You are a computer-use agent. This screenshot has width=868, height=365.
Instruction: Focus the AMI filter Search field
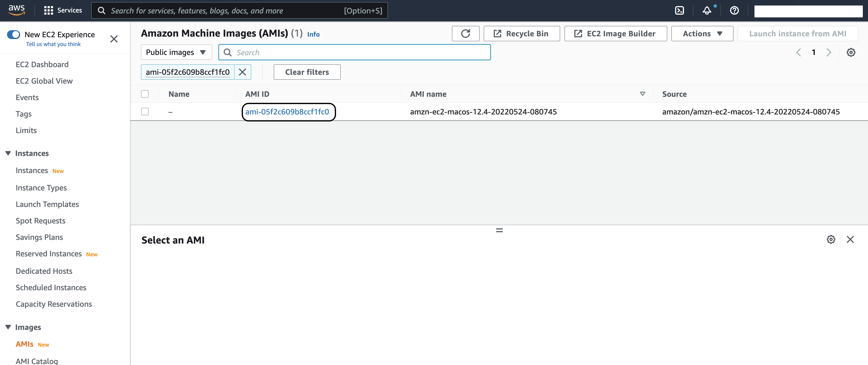tap(354, 52)
